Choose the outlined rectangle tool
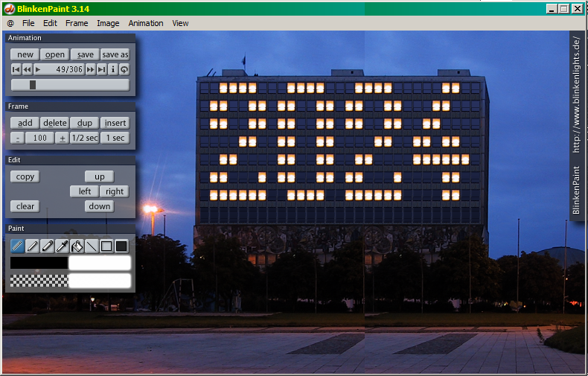 pos(106,246)
